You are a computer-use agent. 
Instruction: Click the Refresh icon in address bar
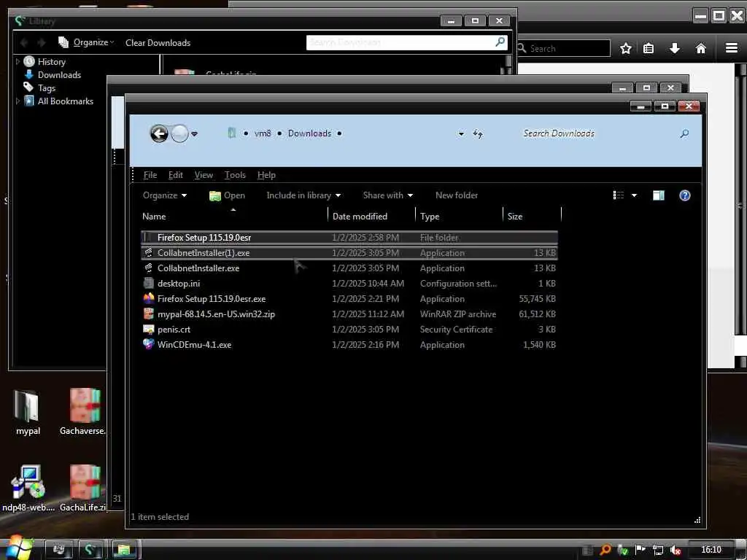478,134
